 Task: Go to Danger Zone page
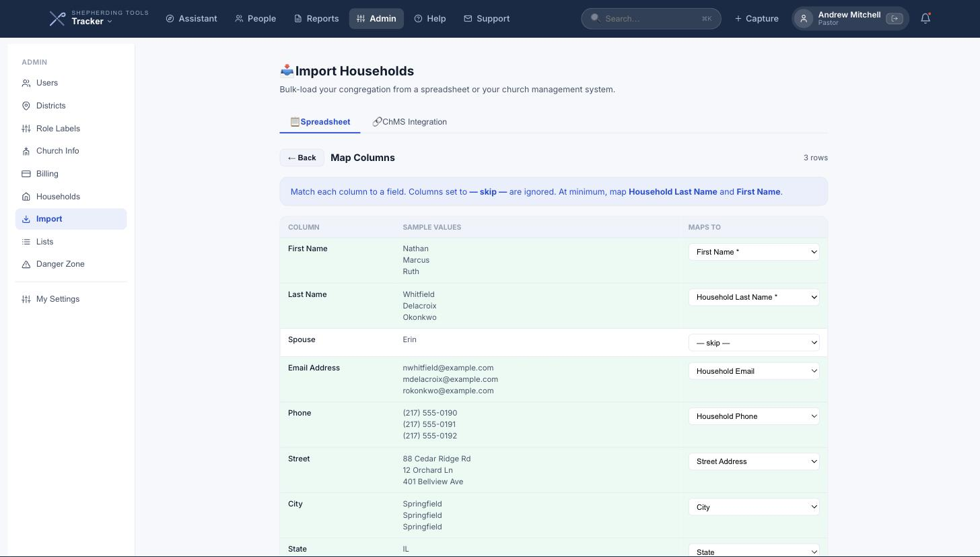coord(71,264)
